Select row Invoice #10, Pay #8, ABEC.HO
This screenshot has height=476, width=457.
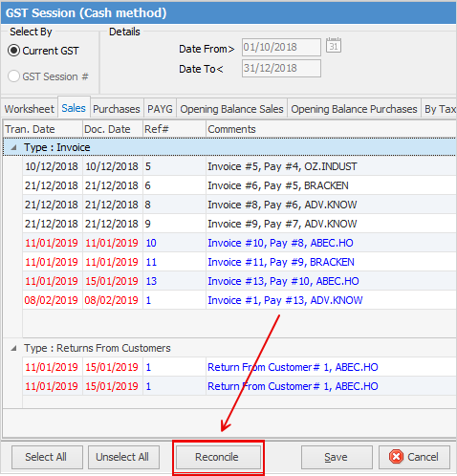tap(239, 243)
